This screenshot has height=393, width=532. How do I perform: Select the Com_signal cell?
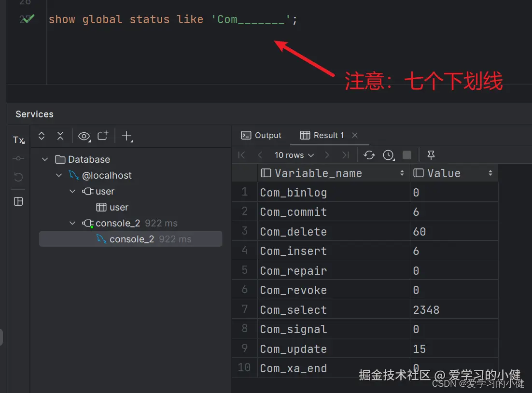[334, 329]
